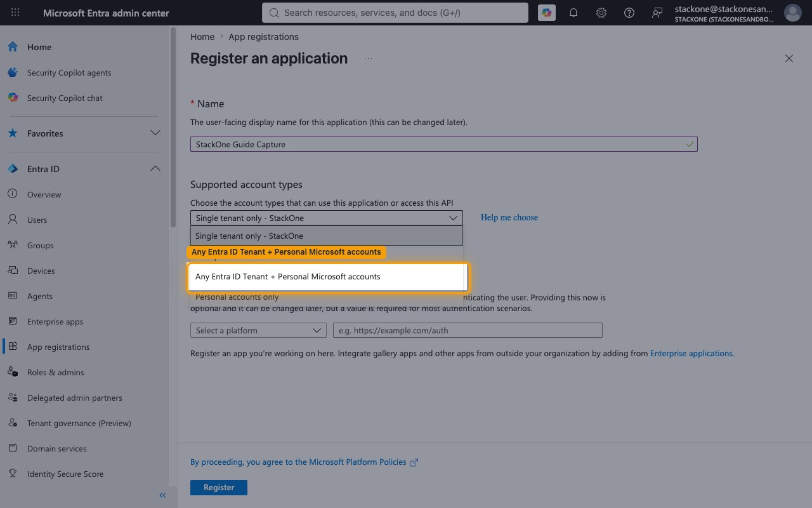The image size is (812, 508).
Task: Open Users in sidebar
Action: pos(37,220)
